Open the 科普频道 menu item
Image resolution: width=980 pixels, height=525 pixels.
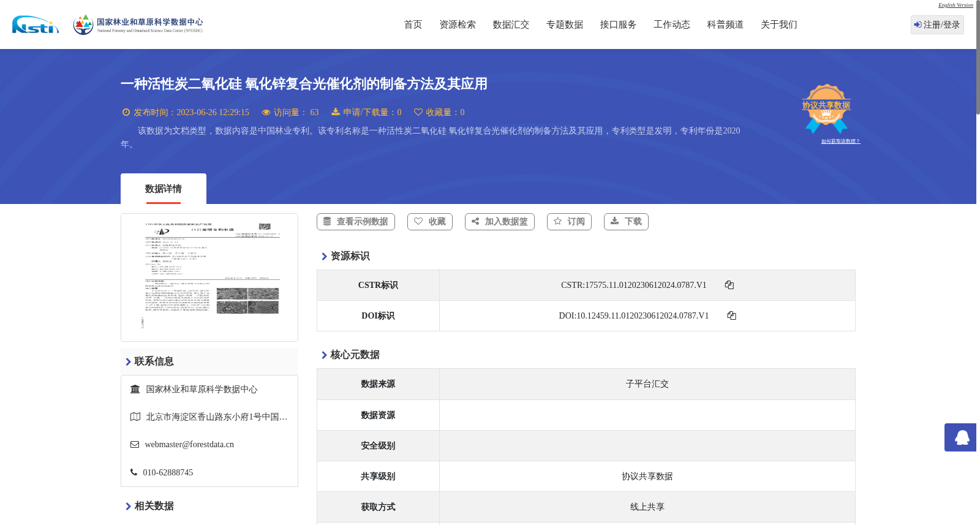click(x=725, y=25)
